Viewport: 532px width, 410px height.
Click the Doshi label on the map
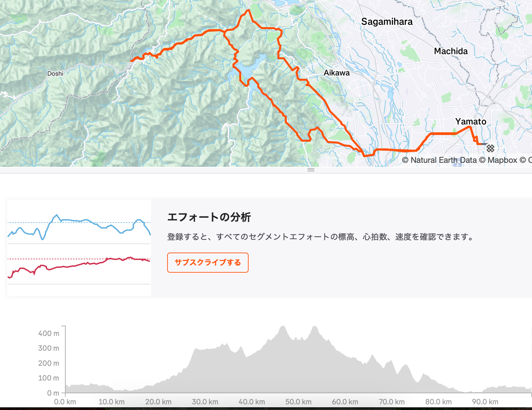[x=55, y=74]
